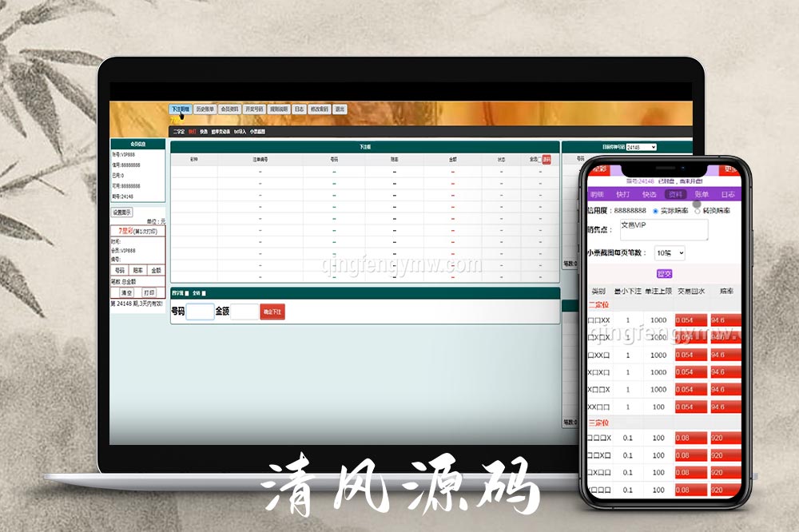Open the period number 24148 dropdown on laptop

tap(641, 147)
